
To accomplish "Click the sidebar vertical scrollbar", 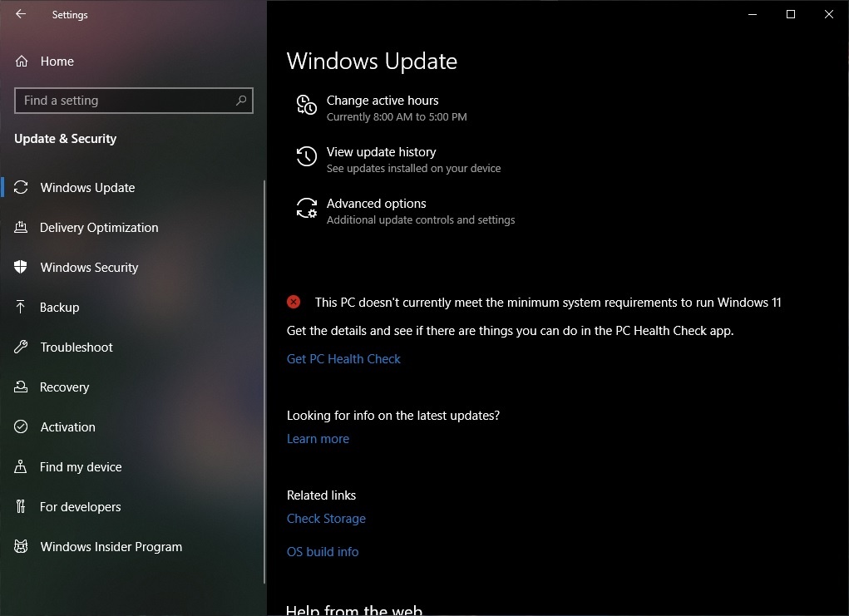I will pyautogui.click(x=264, y=382).
